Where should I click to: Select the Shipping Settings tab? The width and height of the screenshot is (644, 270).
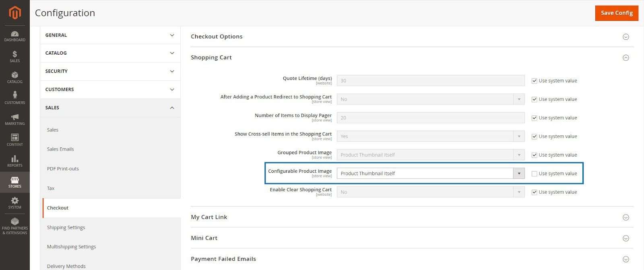point(66,227)
